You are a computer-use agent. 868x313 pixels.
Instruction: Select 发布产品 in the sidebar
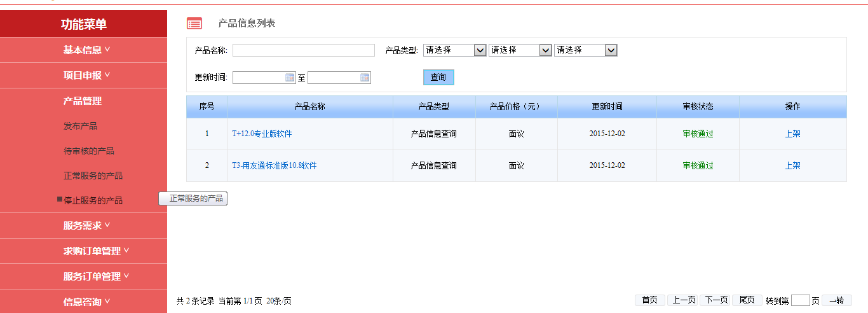tap(81, 127)
